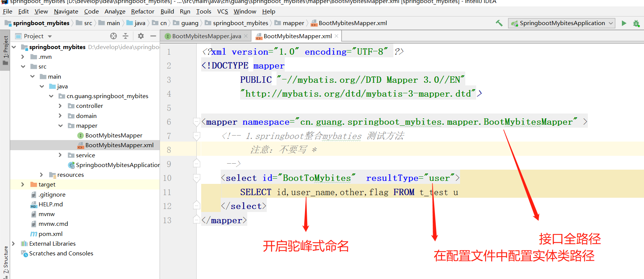Click the src breadcrumb

[x=84, y=23]
